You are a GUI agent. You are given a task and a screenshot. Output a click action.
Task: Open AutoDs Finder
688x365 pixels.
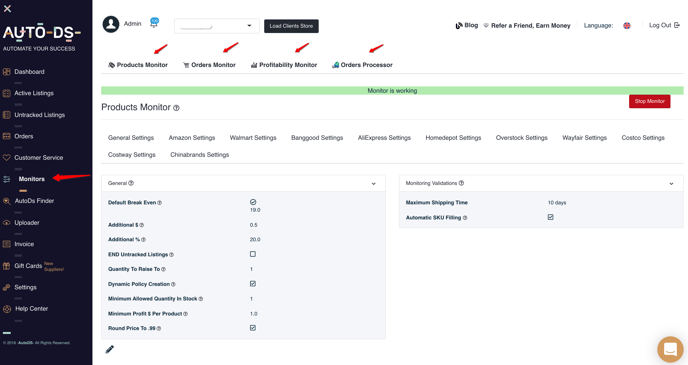coord(34,201)
